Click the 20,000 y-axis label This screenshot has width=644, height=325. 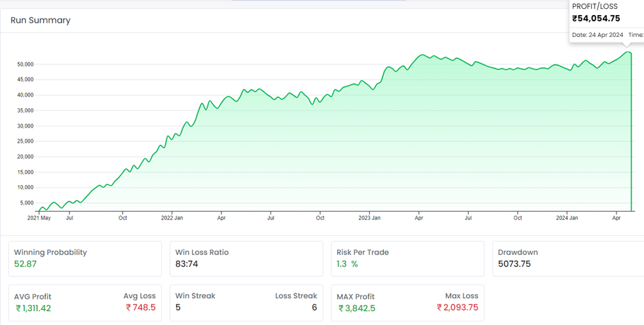coord(25,156)
